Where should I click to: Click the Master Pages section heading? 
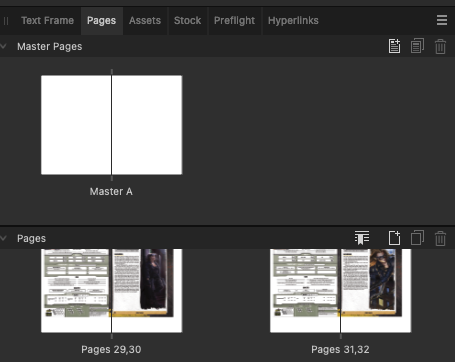tap(50, 46)
